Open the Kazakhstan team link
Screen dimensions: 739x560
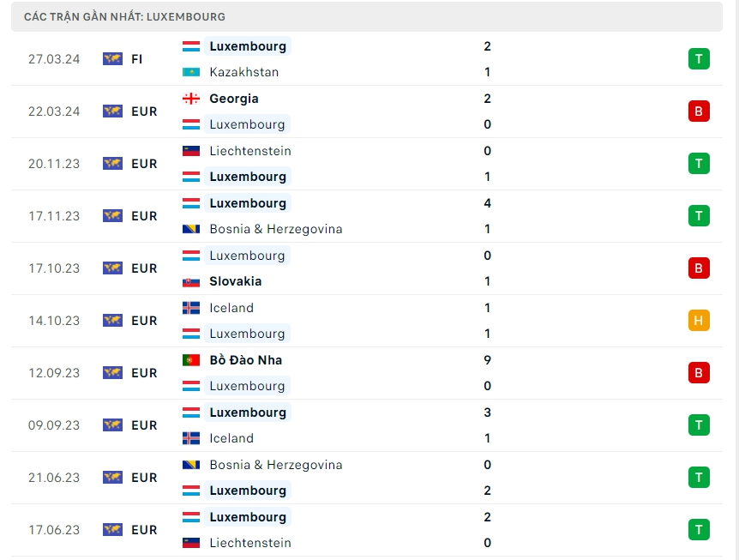(243, 72)
